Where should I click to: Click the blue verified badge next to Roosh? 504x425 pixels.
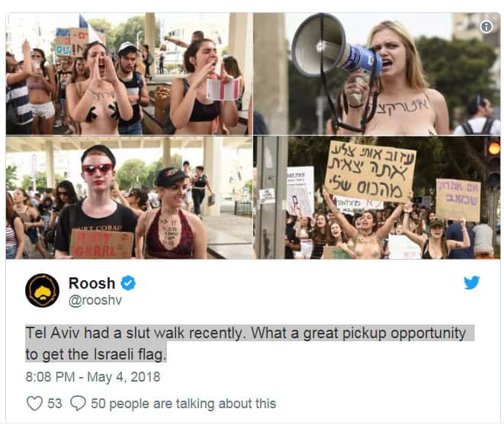[128, 283]
